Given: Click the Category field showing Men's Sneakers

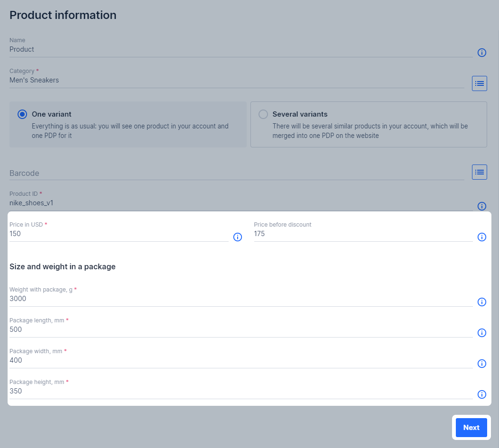Looking at the screenshot, I should click(x=232, y=81).
